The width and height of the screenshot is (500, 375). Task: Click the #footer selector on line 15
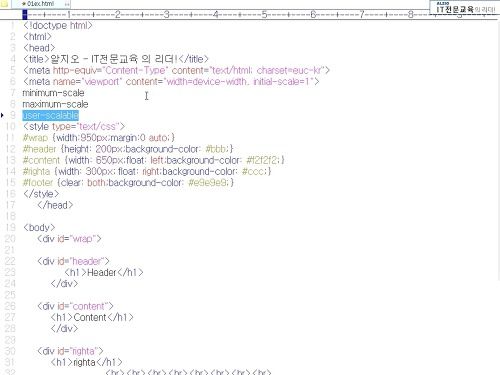tap(38, 183)
